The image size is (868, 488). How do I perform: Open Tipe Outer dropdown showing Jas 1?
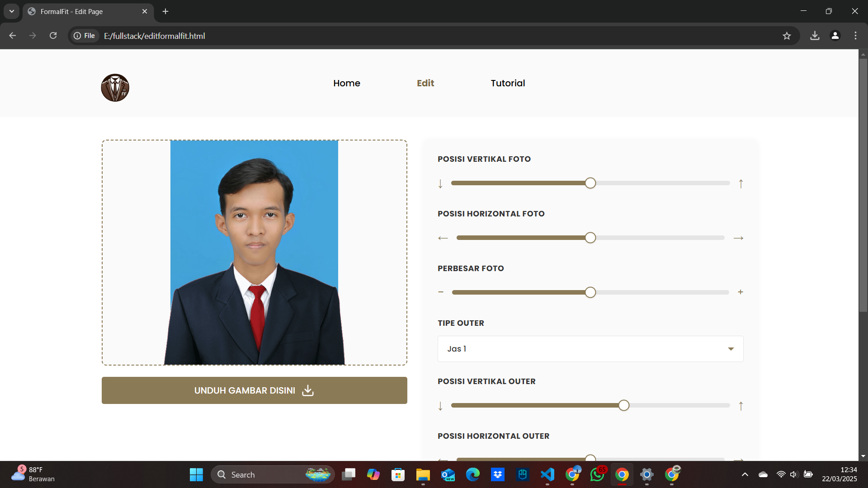pos(590,349)
